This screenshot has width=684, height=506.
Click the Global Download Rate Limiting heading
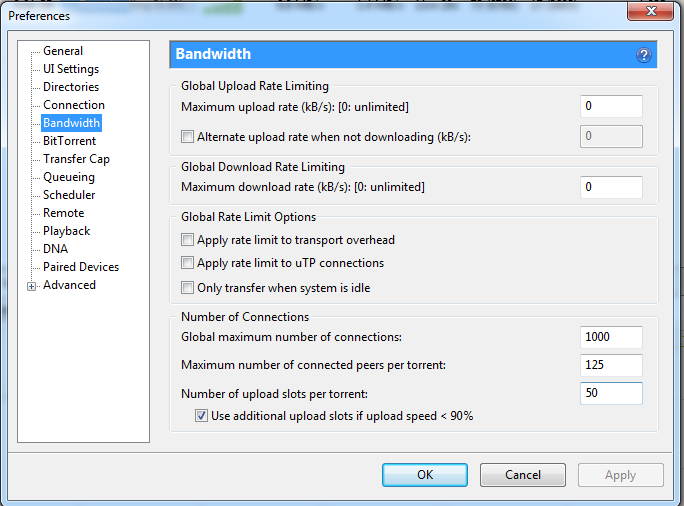coord(263,167)
